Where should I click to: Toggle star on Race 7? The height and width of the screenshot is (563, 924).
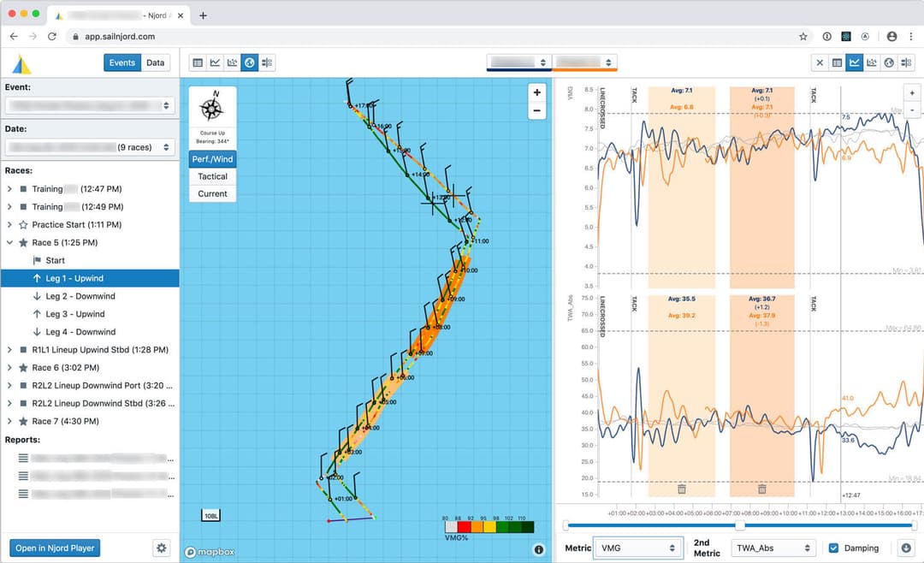[x=23, y=421]
